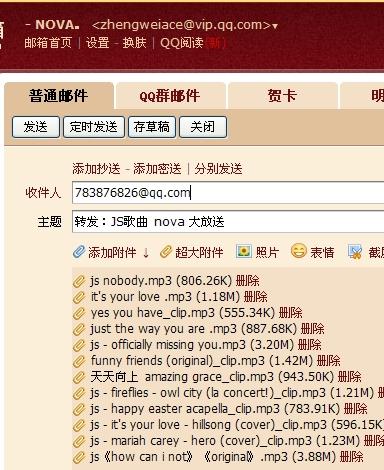The width and height of the screenshot is (384, 470).
Task: Delete attachment js - mariah carey - hero (cover)_clip.mp3
Action: 374,441
